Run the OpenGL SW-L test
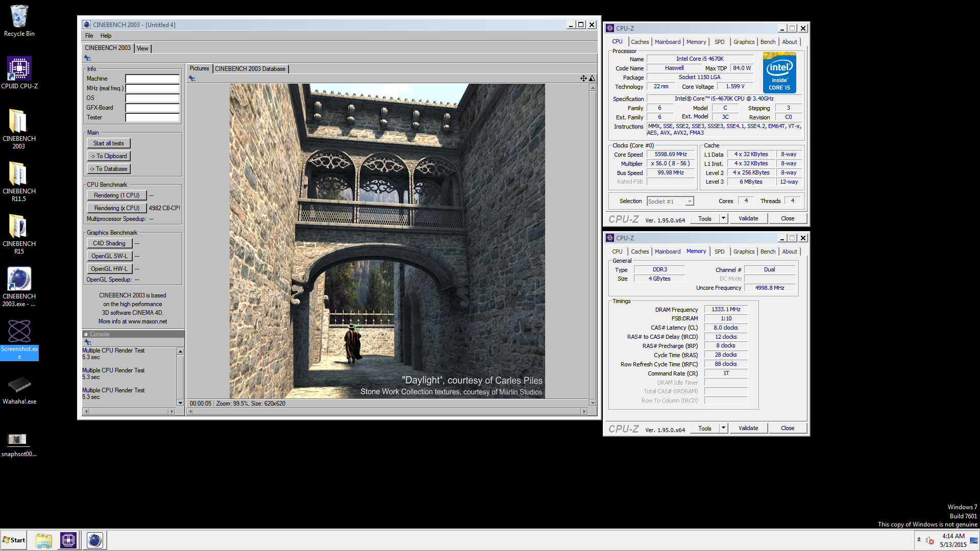 point(109,256)
